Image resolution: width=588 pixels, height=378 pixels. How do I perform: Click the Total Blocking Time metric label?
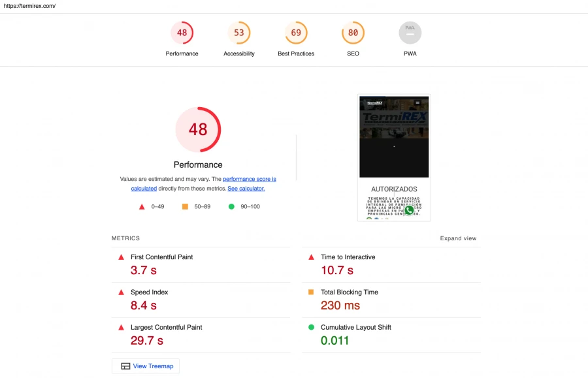349,292
